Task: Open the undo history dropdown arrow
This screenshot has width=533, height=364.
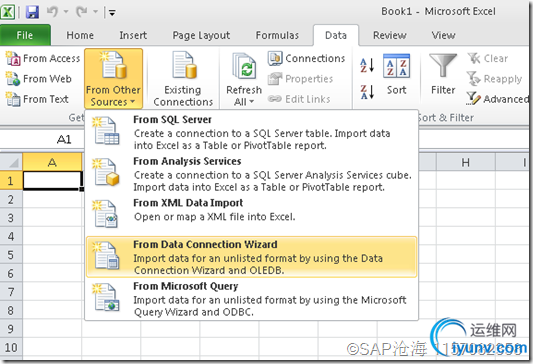Action: coord(66,12)
